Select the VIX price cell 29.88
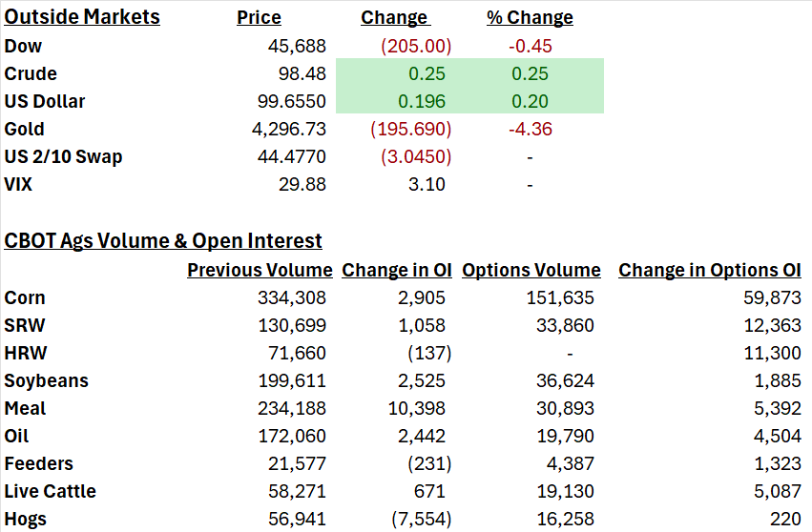 [x=302, y=184]
